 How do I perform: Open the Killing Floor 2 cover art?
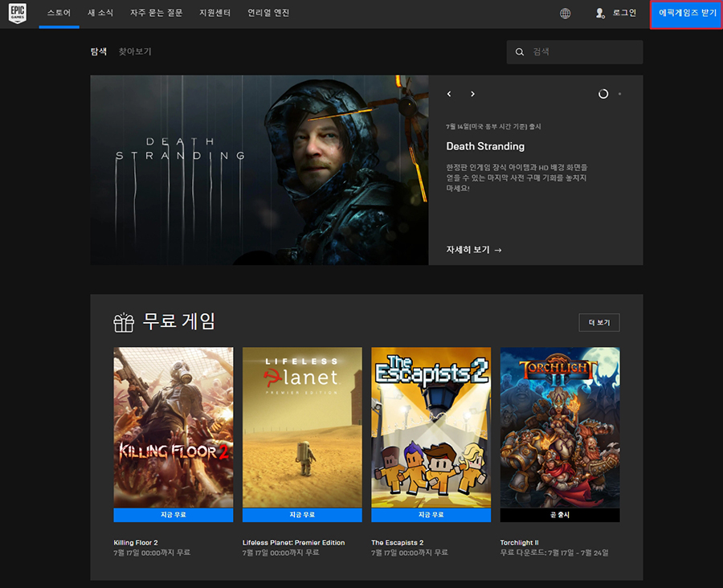[x=174, y=427]
